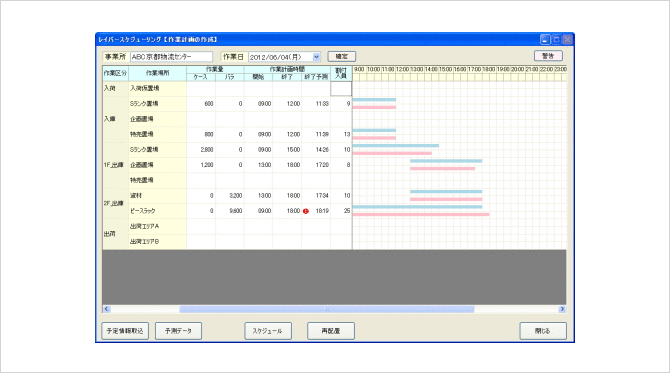Select the blue plan bar of 1,200 case row

pyautogui.click(x=446, y=161)
